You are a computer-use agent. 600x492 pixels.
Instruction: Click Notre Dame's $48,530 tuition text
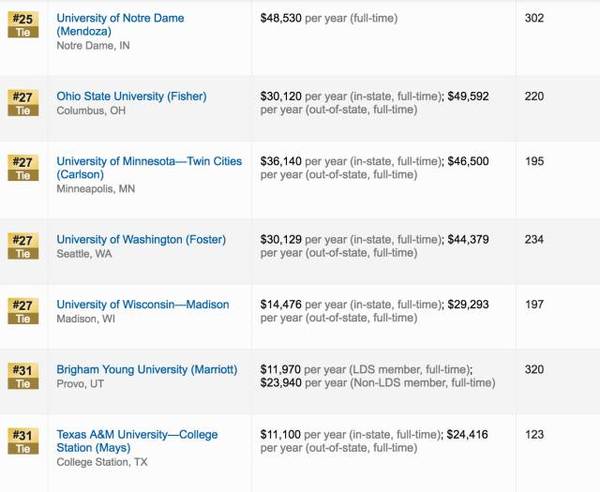tap(283, 19)
